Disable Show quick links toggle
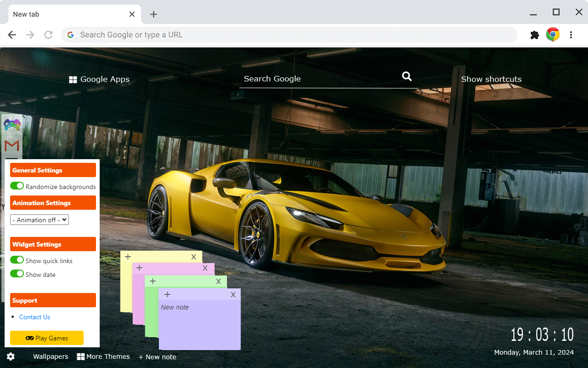Viewport: 588px width, 368px height. [17, 260]
